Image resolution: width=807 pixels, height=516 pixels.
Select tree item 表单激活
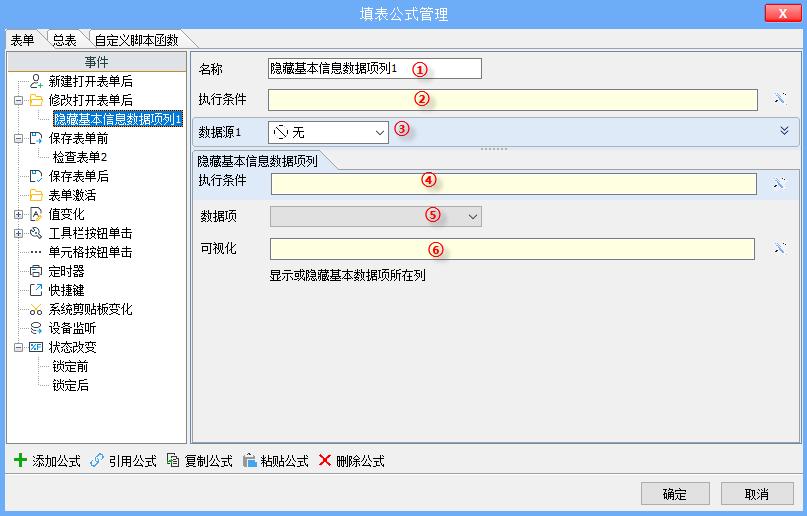(72, 195)
